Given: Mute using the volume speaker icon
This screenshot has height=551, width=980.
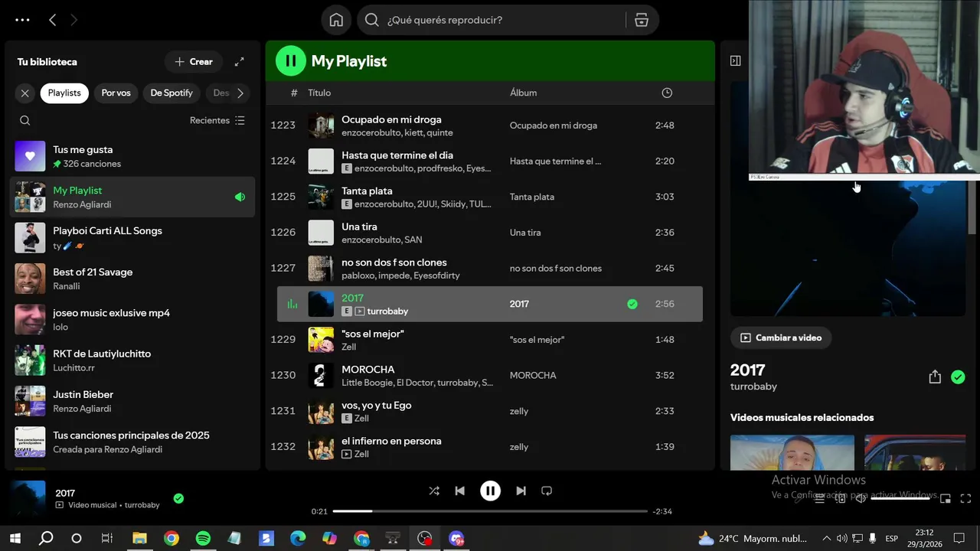Looking at the screenshot, I should [861, 498].
